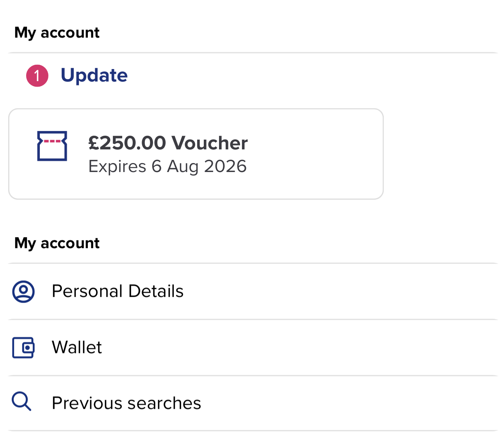Click the word Expires in the voucher card
The image size is (504, 440).
(x=117, y=167)
